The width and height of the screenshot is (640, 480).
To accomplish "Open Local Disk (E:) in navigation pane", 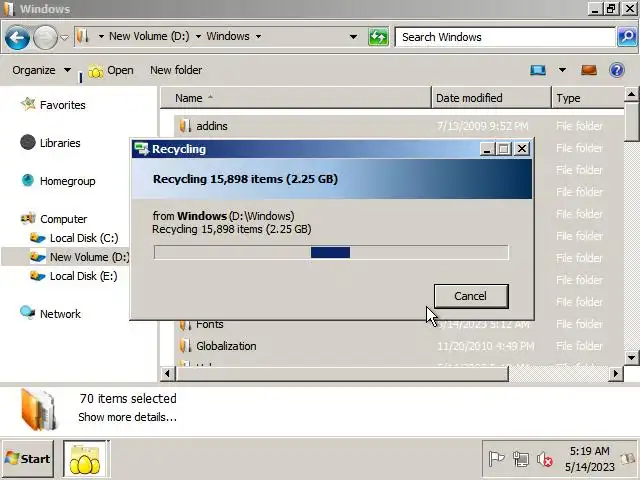I will 83,276.
